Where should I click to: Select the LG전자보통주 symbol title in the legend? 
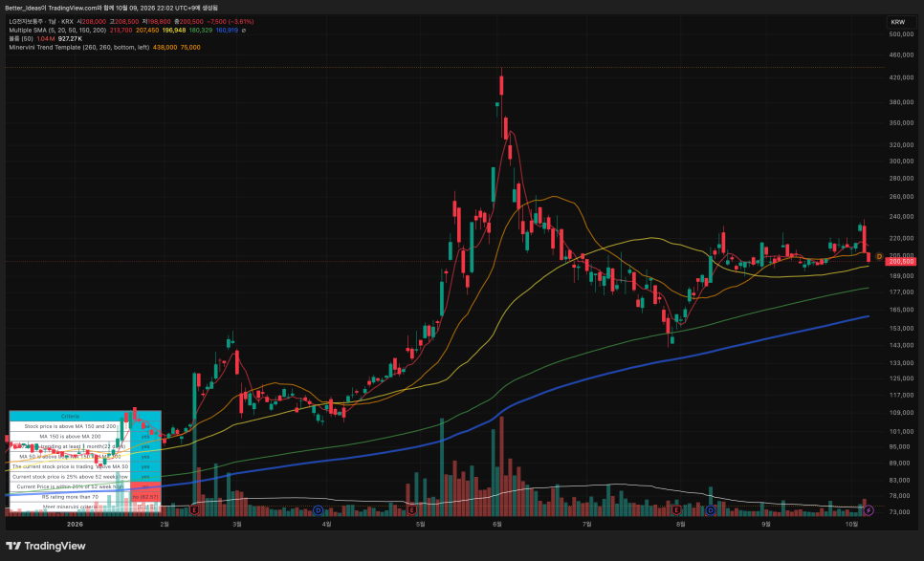(26, 22)
